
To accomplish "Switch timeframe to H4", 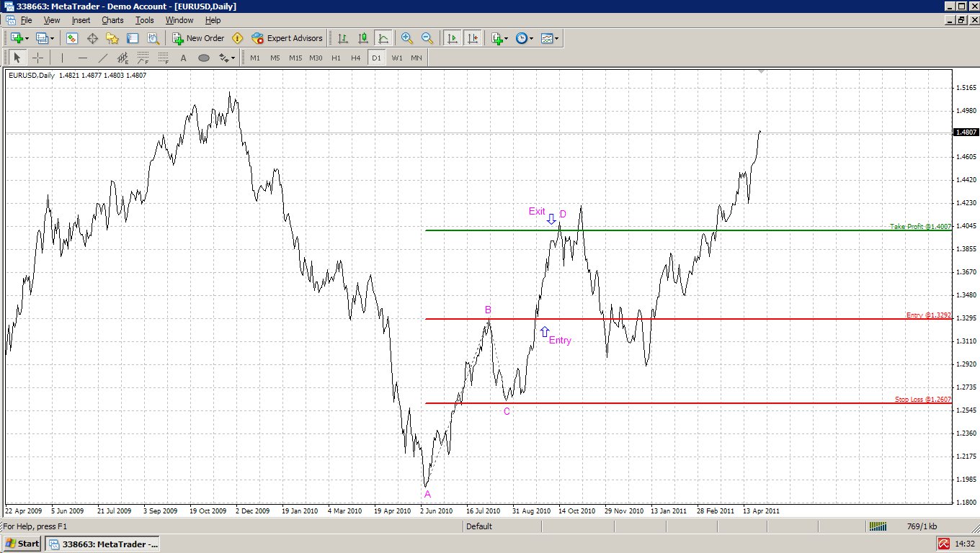I will 355,58.
